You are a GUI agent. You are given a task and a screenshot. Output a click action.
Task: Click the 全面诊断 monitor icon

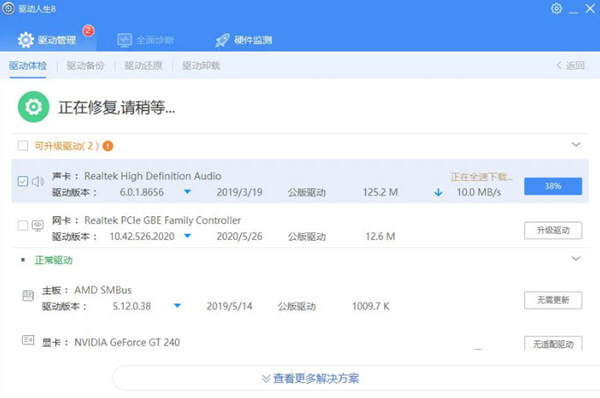pyautogui.click(x=124, y=40)
